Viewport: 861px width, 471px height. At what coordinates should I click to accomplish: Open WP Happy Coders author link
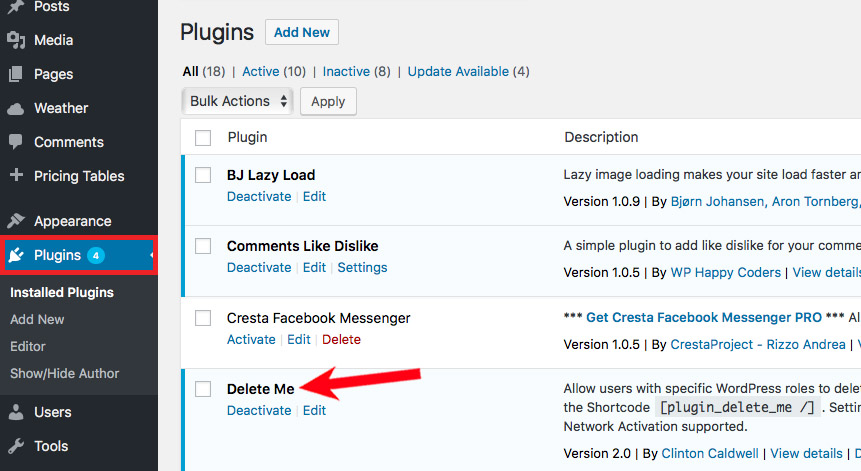(726, 272)
